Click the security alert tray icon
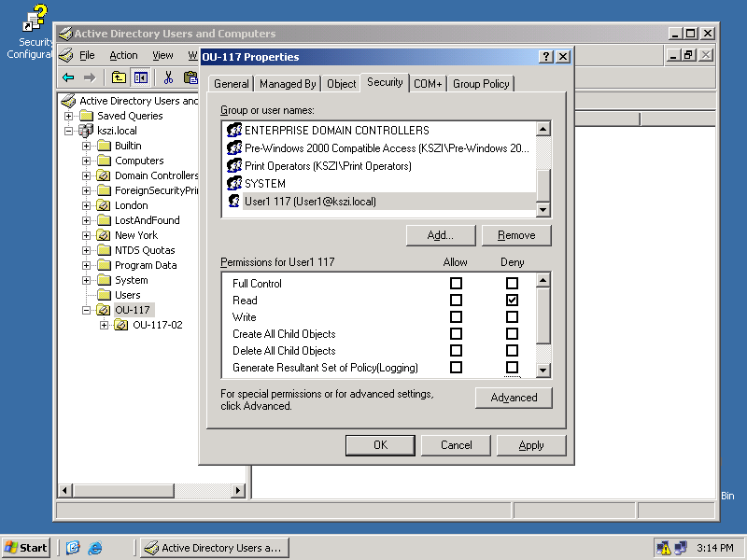Screen dimensions: 747x560 click(x=663, y=548)
